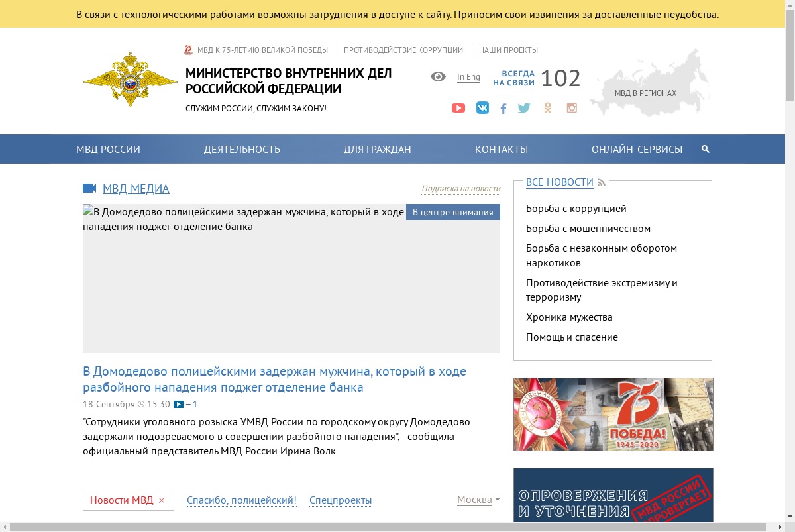Open the Instagram icon
795x532 pixels.
coord(572,108)
